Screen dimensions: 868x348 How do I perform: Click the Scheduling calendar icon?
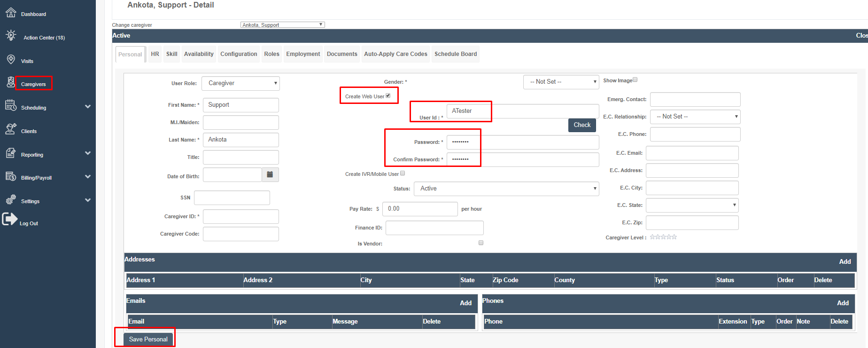point(11,105)
